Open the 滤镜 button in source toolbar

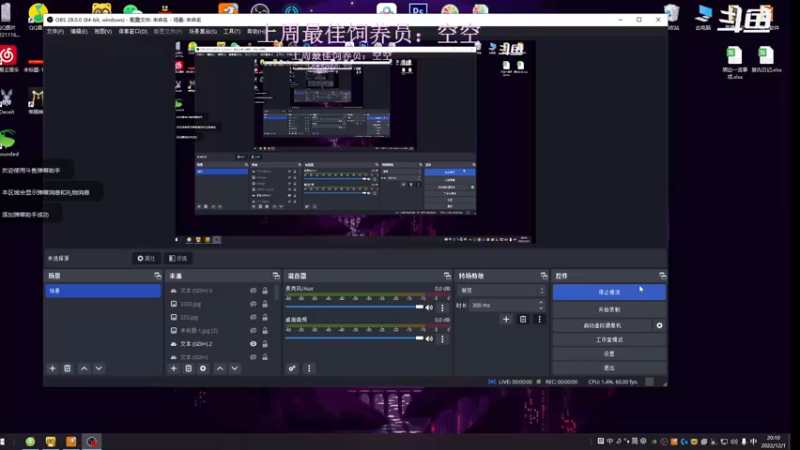pos(178,259)
